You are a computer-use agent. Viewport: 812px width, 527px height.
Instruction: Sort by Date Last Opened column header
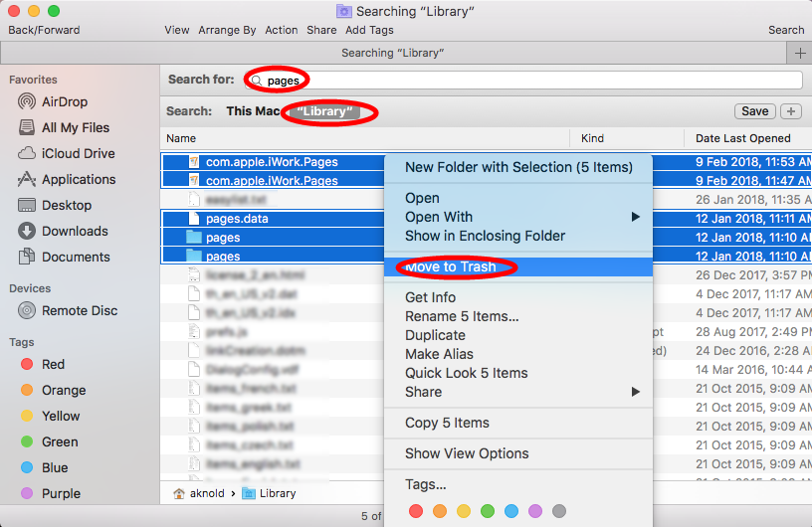tap(747, 138)
